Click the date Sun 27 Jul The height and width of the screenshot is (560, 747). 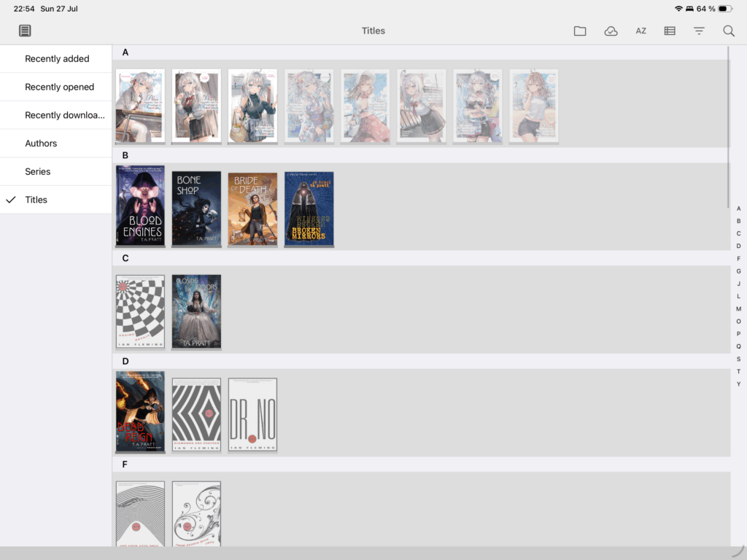point(59,9)
